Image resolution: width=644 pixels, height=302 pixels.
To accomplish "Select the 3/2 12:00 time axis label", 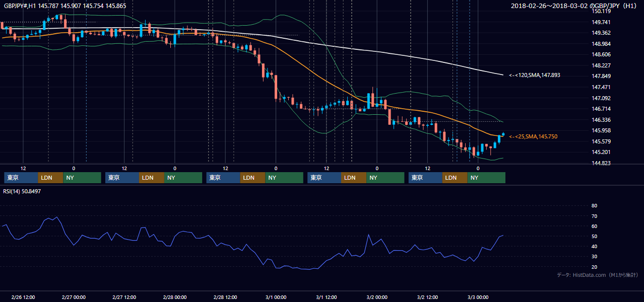I will tap(427, 297).
